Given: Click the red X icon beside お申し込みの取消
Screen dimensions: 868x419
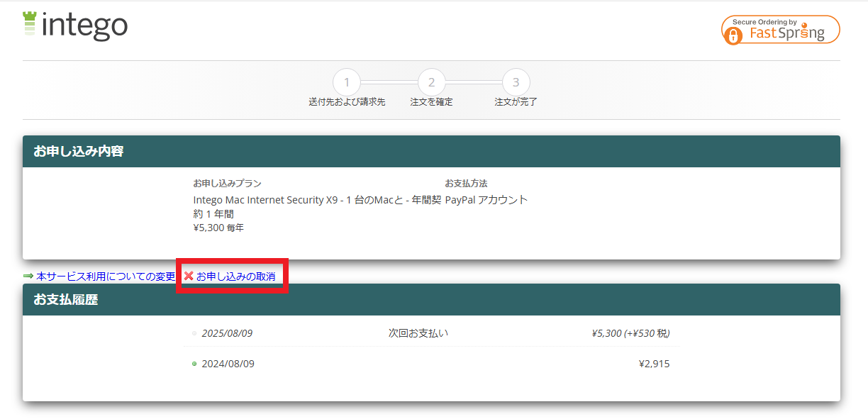Looking at the screenshot, I should [x=189, y=276].
